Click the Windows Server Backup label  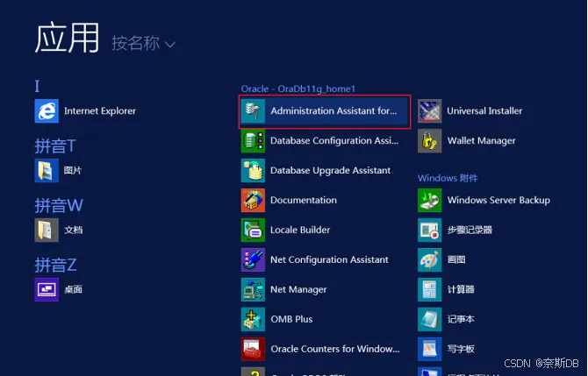[x=498, y=200]
